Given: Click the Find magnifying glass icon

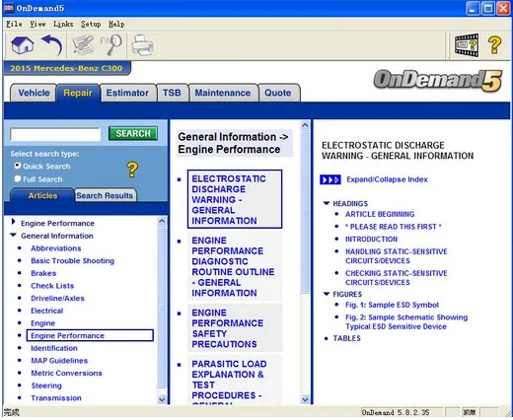Looking at the screenshot, I should [x=111, y=45].
